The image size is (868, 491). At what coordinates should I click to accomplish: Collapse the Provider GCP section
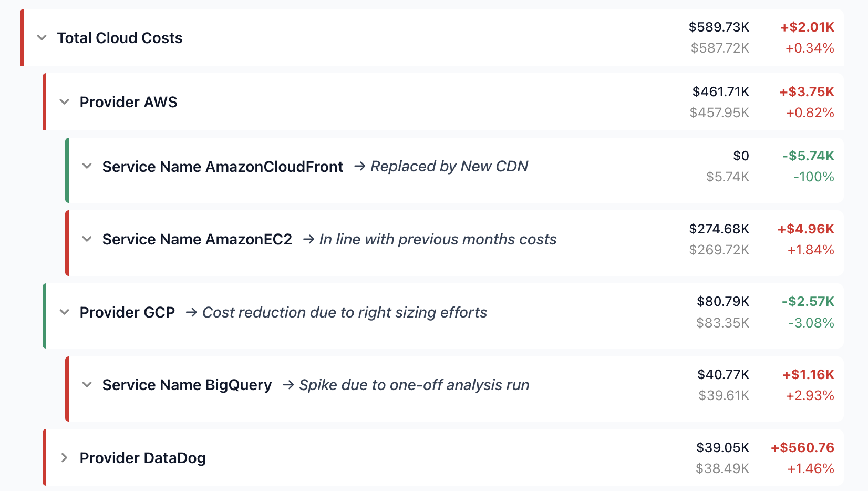64,312
